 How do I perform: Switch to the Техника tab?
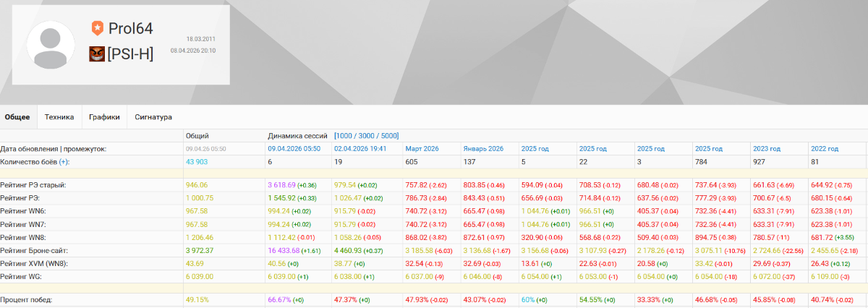[59, 116]
